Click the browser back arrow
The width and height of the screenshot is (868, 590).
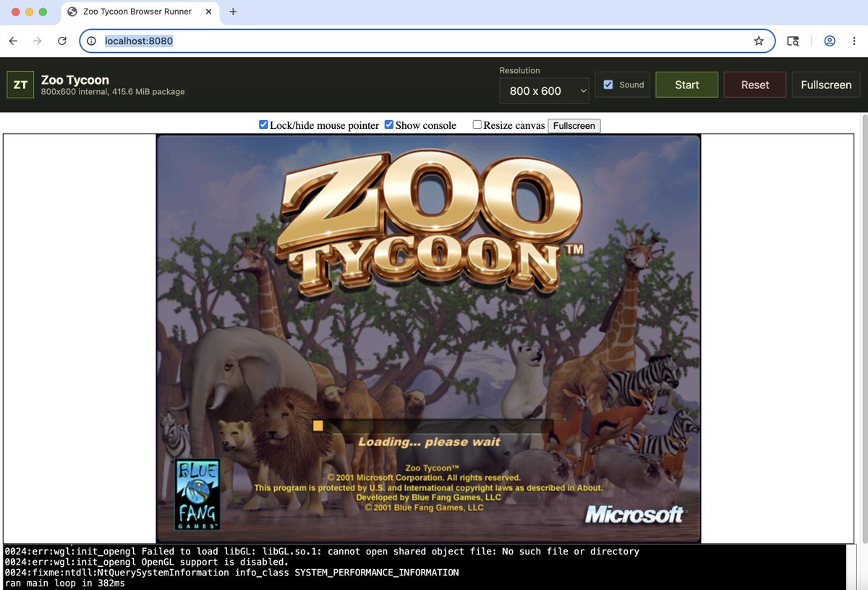(13, 41)
